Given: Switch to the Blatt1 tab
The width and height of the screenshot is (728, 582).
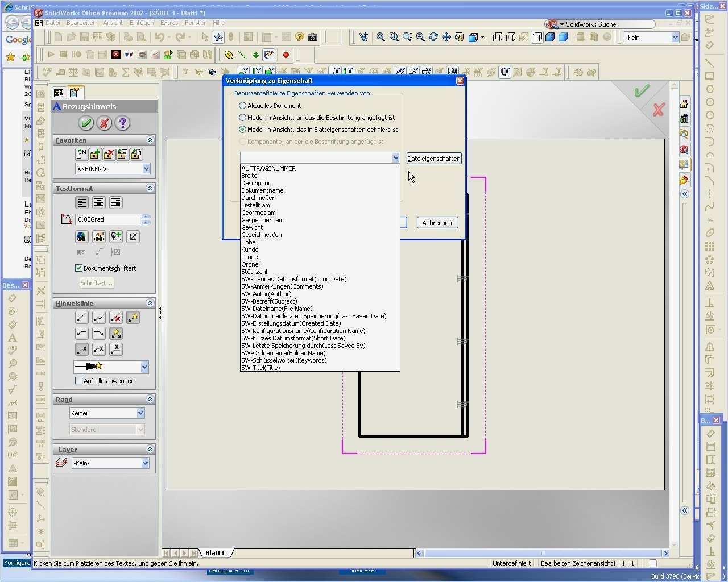Looking at the screenshot, I should pyautogui.click(x=214, y=552).
